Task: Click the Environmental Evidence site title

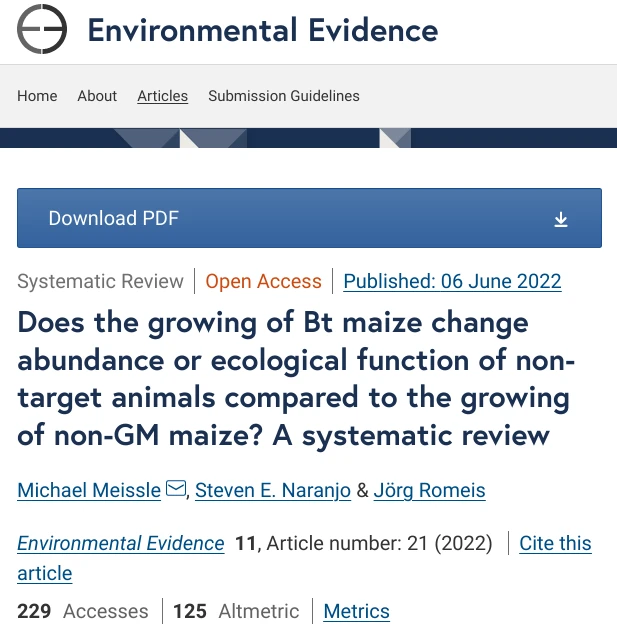Action: (262, 30)
